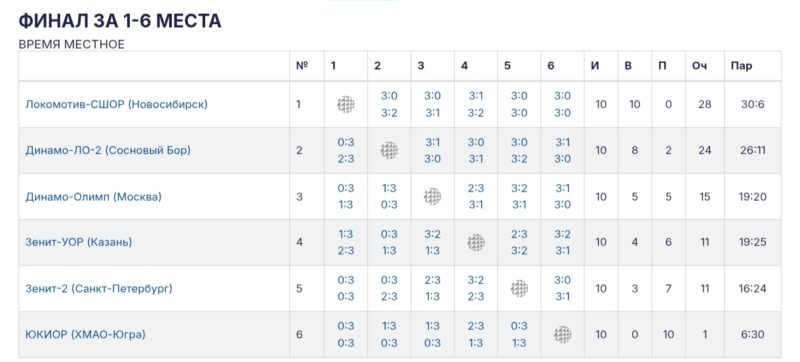Click the № column header
Screen dimensions: 800x362
tap(302, 66)
